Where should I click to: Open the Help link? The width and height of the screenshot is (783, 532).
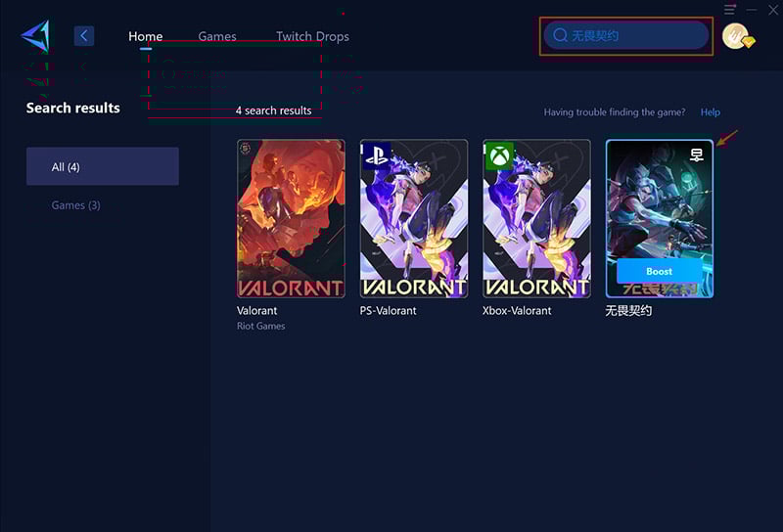point(711,112)
